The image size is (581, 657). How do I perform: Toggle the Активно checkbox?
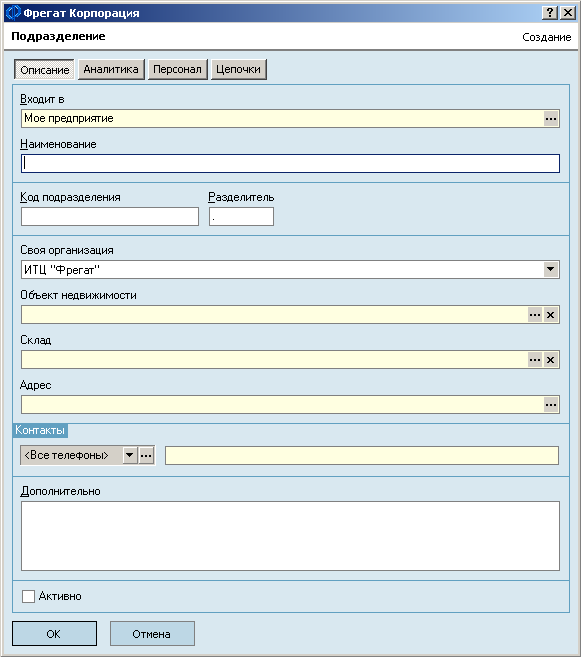tap(28, 596)
